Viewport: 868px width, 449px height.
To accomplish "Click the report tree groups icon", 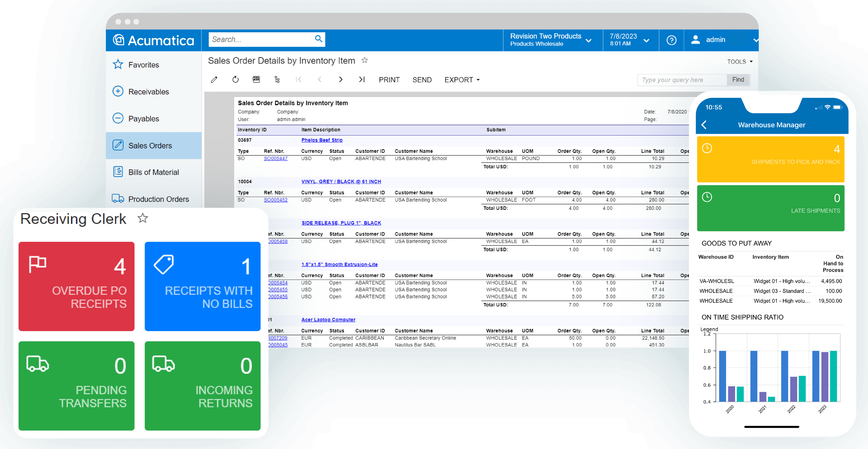I will tap(277, 80).
